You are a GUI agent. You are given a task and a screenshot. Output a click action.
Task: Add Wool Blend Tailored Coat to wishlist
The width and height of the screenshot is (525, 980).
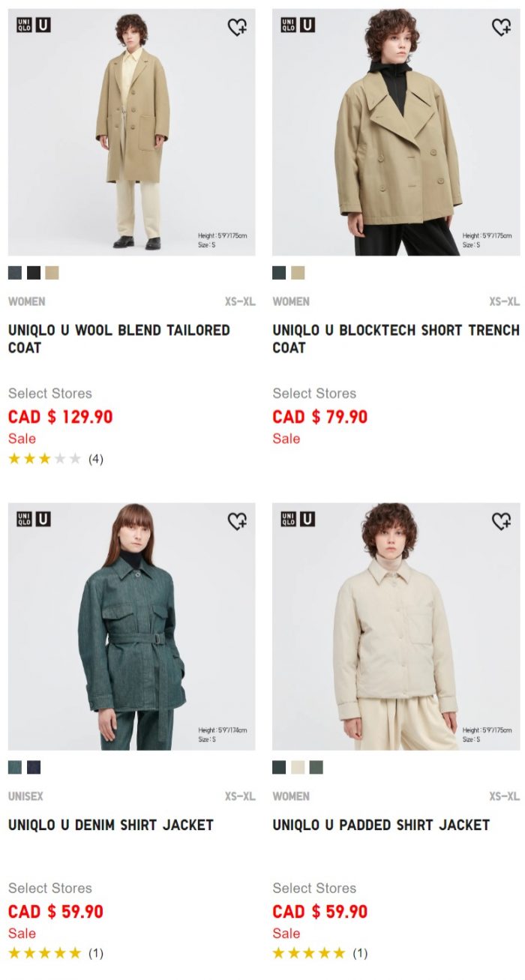pos(237,27)
